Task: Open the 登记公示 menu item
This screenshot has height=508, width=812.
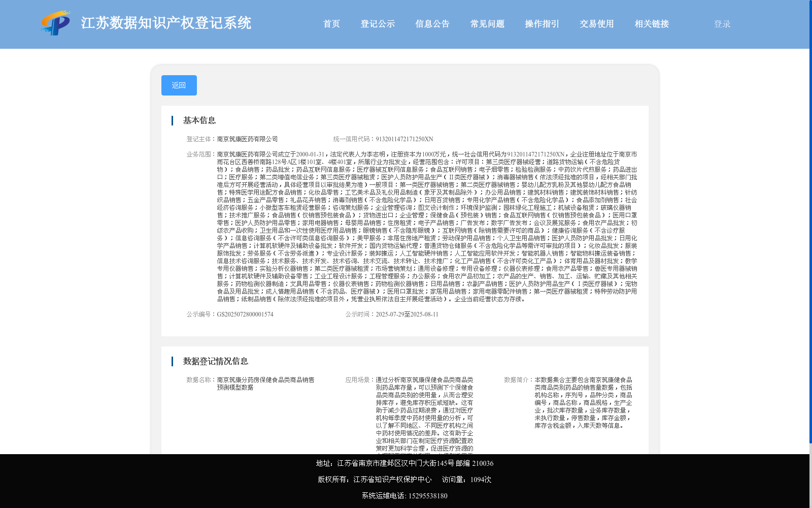Action: (x=378, y=24)
